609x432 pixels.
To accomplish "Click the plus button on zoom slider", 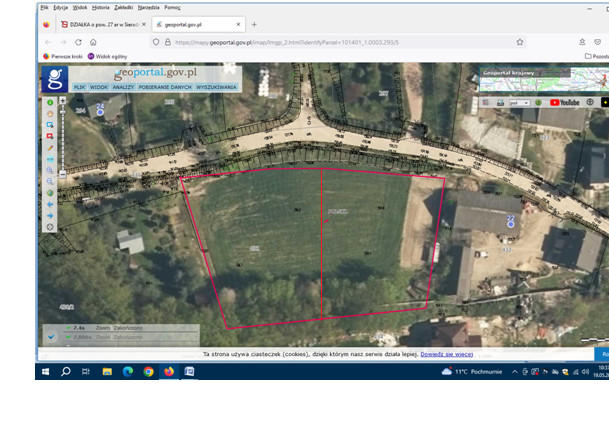I will [62, 101].
